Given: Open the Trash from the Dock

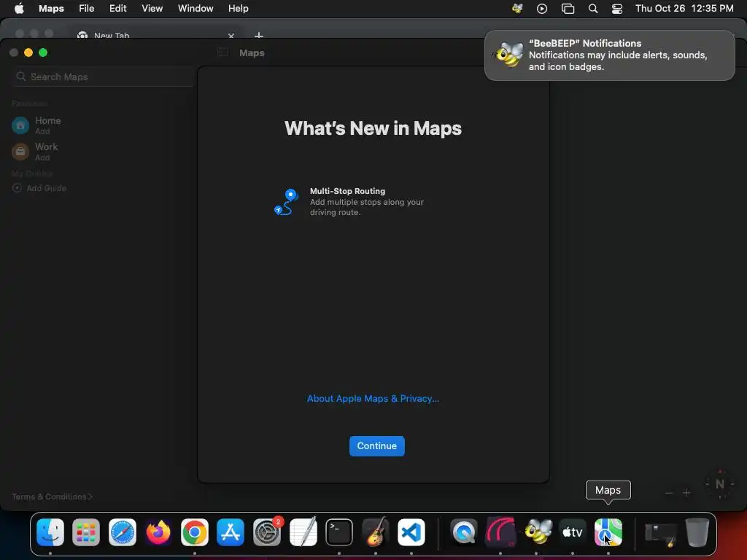Looking at the screenshot, I should click(697, 532).
